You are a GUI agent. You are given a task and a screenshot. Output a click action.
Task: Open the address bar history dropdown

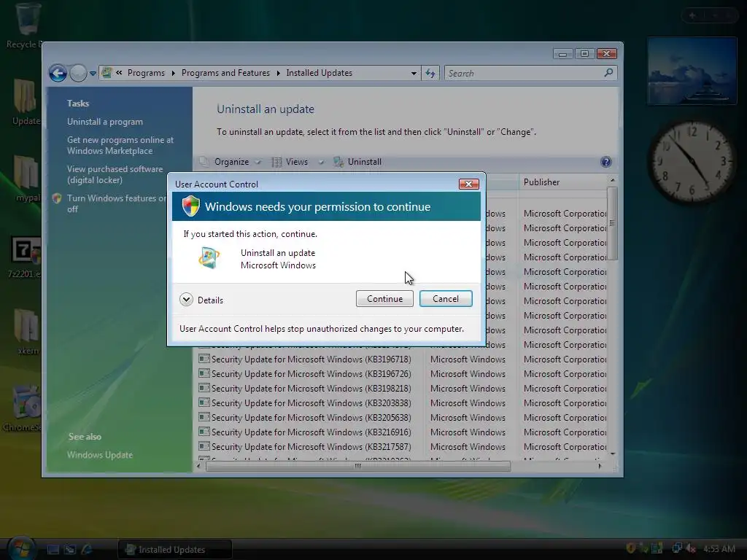(x=414, y=74)
